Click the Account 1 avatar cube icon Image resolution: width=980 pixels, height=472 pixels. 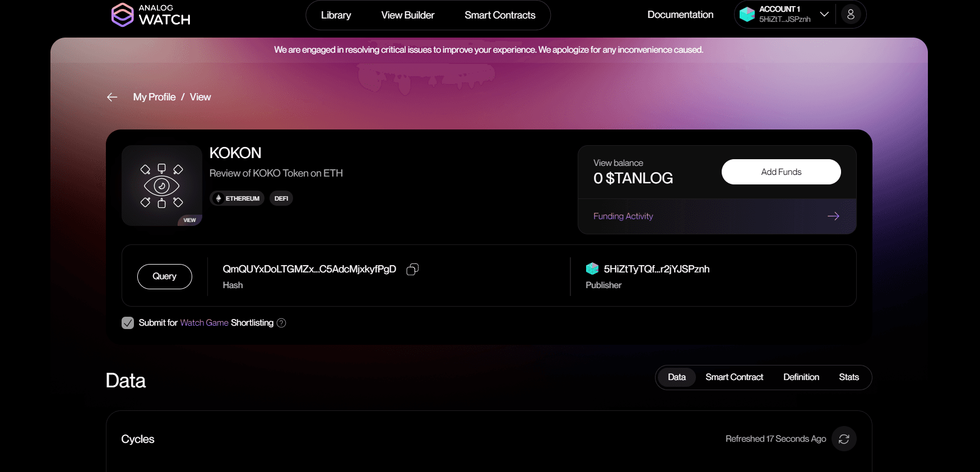pyautogui.click(x=747, y=15)
